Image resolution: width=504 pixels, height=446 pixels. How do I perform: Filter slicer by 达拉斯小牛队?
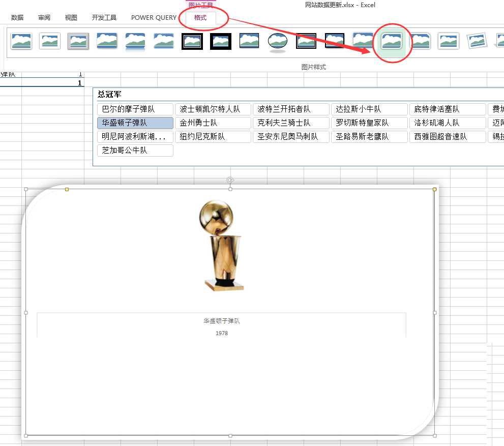point(369,109)
